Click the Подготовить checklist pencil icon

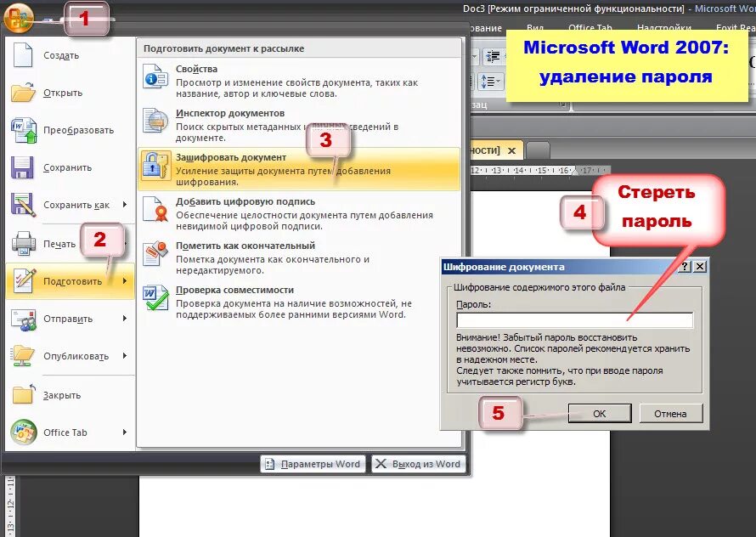(x=25, y=280)
